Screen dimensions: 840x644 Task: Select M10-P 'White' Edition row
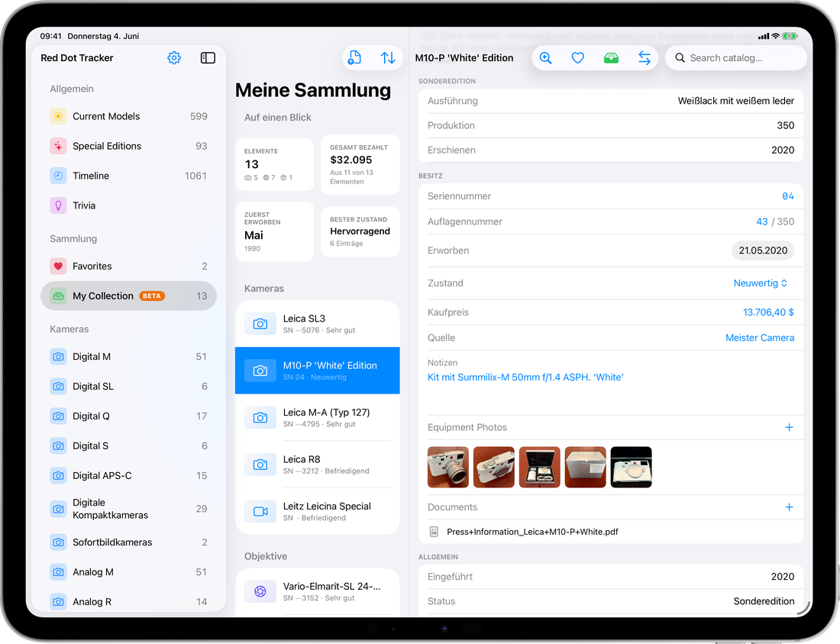(317, 371)
